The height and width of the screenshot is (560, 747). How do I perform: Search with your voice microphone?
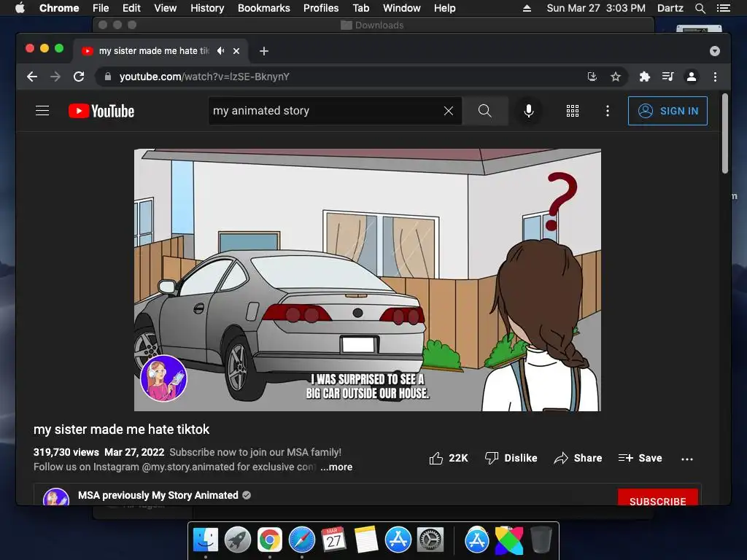528,111
